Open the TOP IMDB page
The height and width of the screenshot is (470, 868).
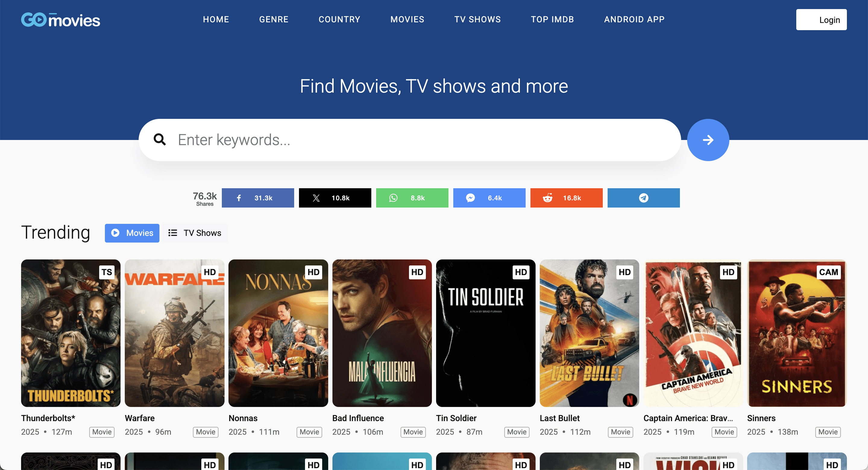552,20
